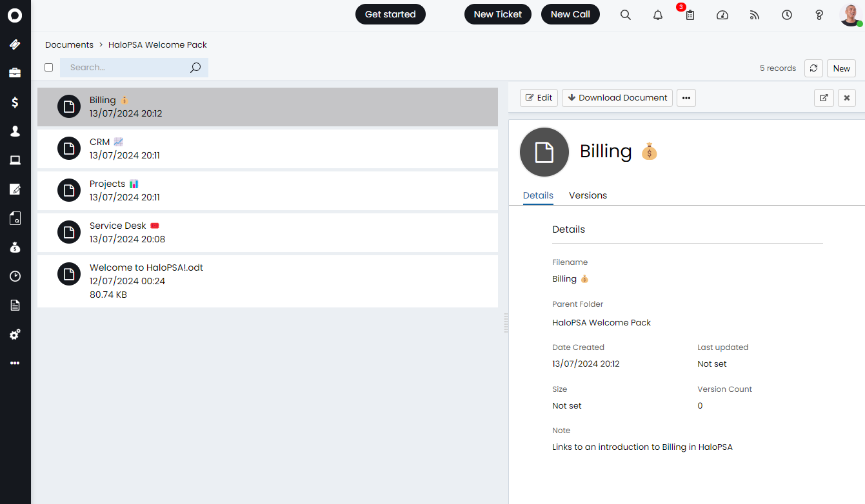Select the Details tab
This screenshot has height=504, width=865.
pyautogui.click(x=538, y=195)
